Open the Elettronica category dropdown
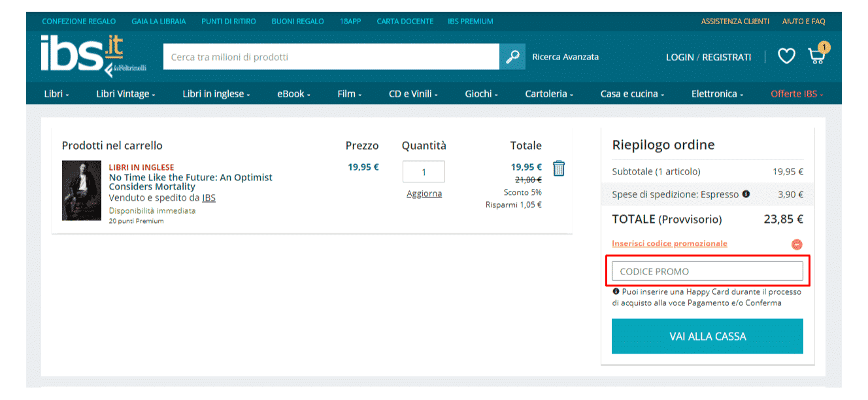This screenshot has height=400, width=868. pos(717,94)
